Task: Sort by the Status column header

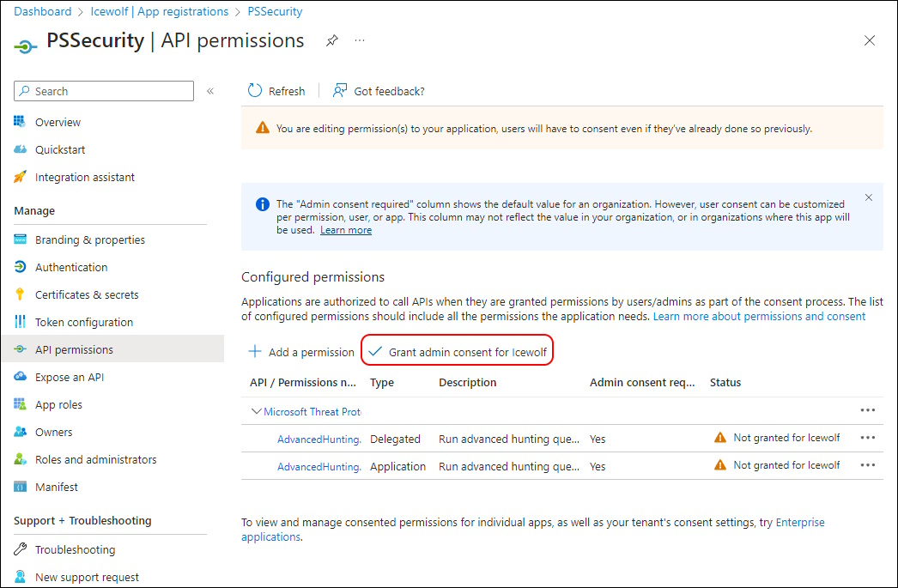Action: pos(725,383)
